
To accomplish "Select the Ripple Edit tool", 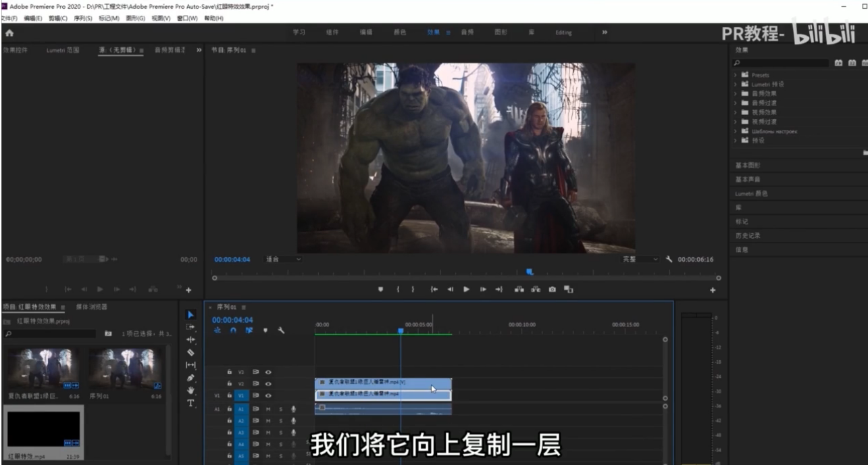I will pos(190,339).
